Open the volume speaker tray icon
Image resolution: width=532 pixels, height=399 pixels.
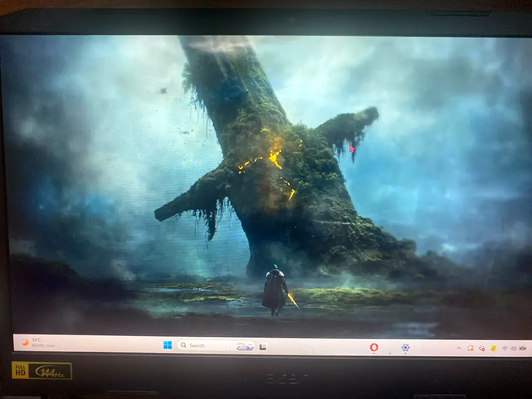point(514,349)
